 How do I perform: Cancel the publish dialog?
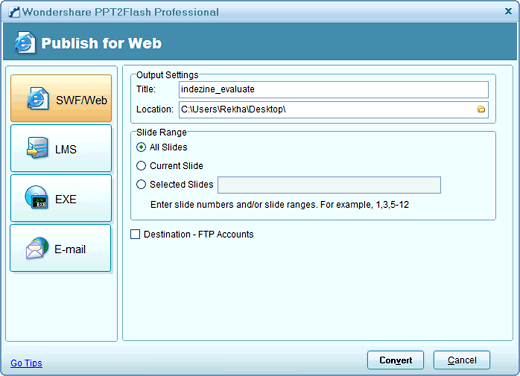tap(462, 360)
